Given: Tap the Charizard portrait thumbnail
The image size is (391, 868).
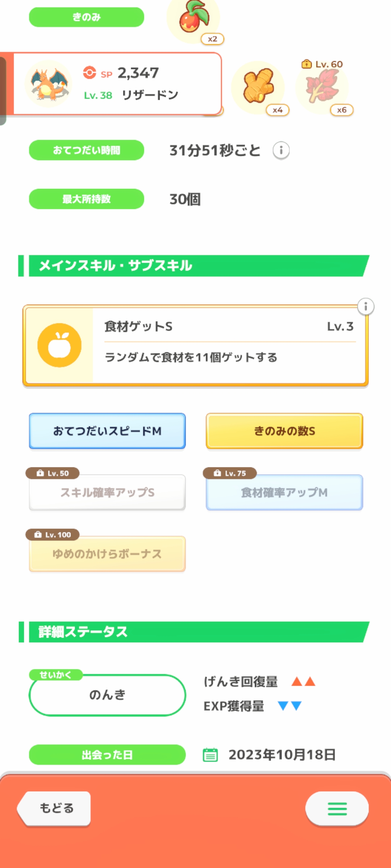Looking at the screenshot, I should [48, 84].
